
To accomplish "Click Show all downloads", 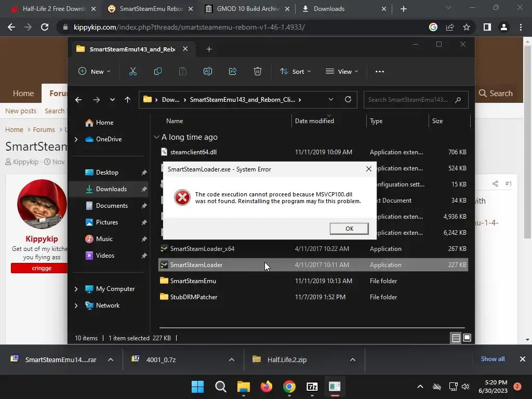I will click(493, 359).
